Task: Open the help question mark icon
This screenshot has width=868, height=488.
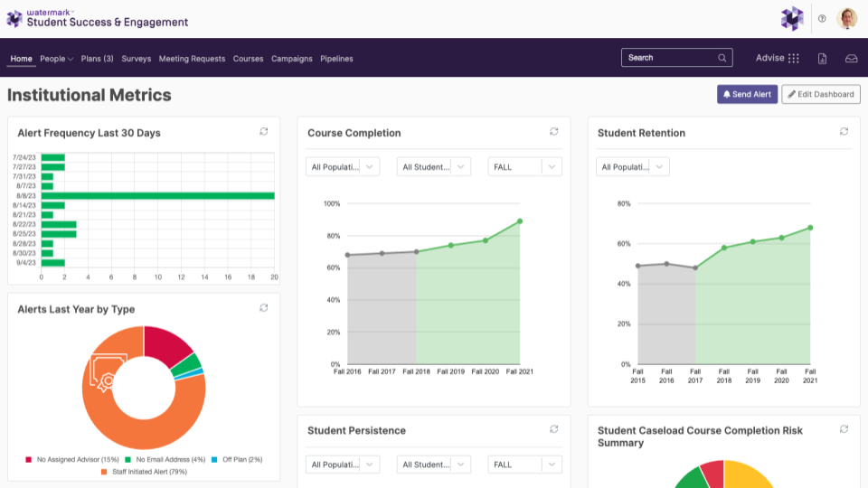Action: [x=822, y=19]
